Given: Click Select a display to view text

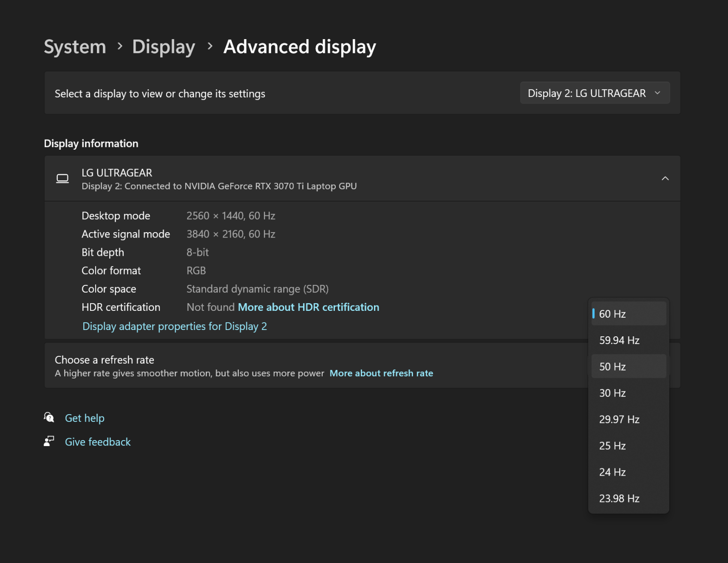Looking at the screenshot, I should click(160, 94).
